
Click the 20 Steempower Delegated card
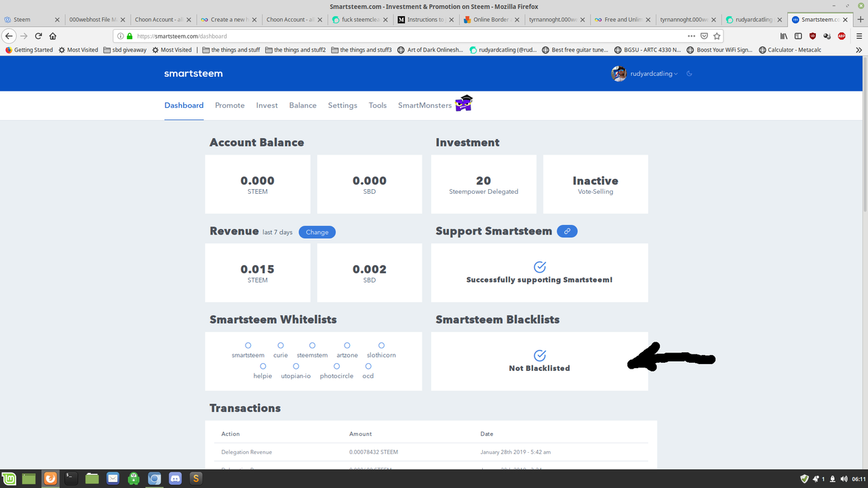484,184
